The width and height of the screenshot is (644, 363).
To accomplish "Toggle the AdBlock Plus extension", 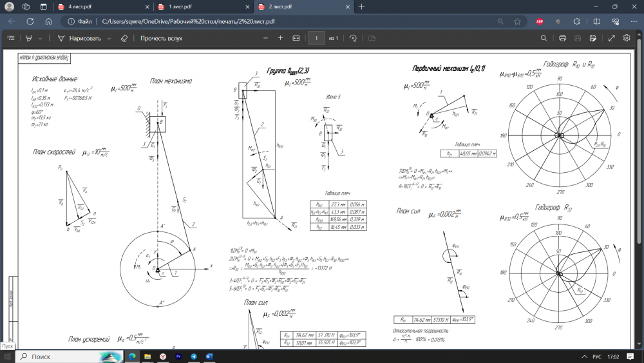I will tap(538, 21).
